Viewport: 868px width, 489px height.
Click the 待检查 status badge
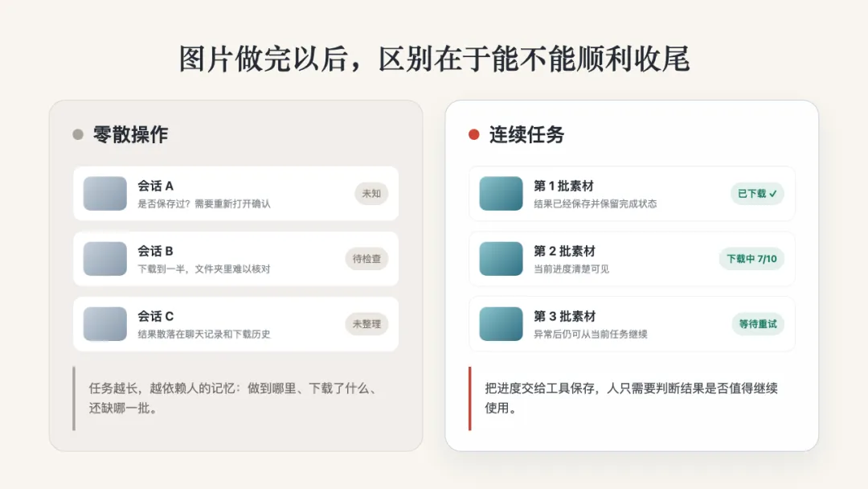pos(366,259)
